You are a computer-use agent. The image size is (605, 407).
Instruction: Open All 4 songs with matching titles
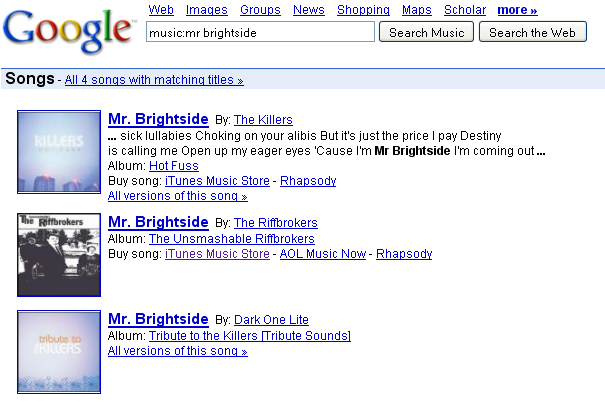(x=154, y=80)
